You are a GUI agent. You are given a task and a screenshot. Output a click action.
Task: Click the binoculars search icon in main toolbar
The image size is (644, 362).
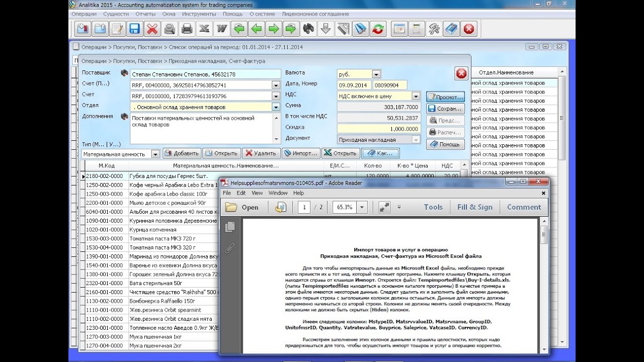point(308,29)
